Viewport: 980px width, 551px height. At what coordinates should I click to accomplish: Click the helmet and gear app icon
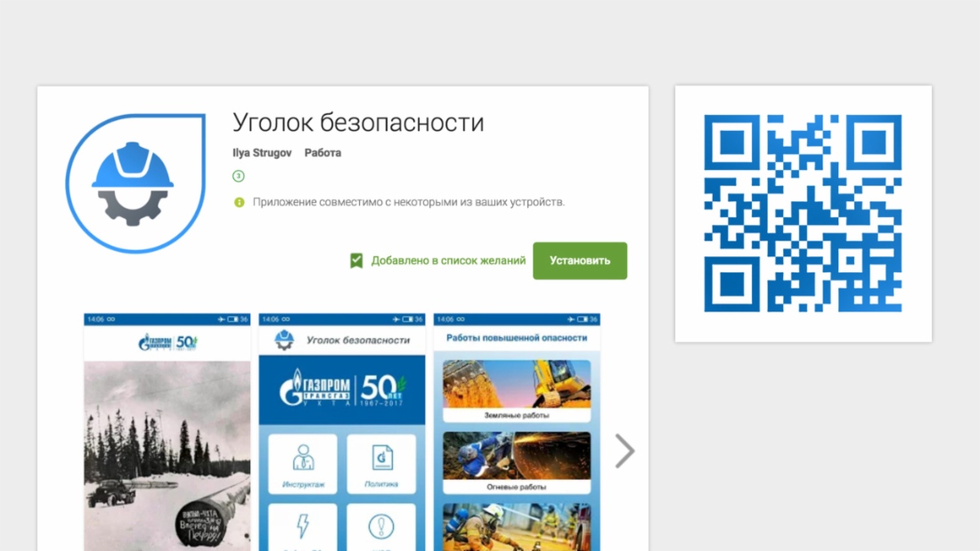click(x=135, y=183)
